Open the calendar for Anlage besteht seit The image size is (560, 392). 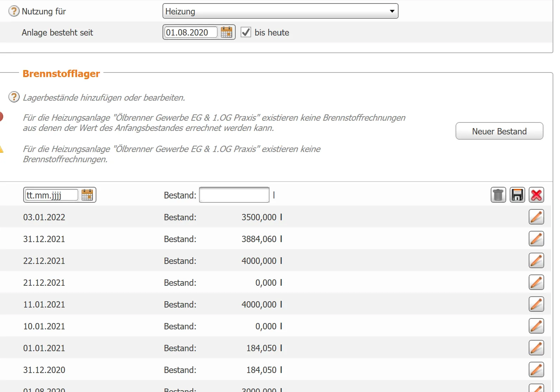(226, 32)
